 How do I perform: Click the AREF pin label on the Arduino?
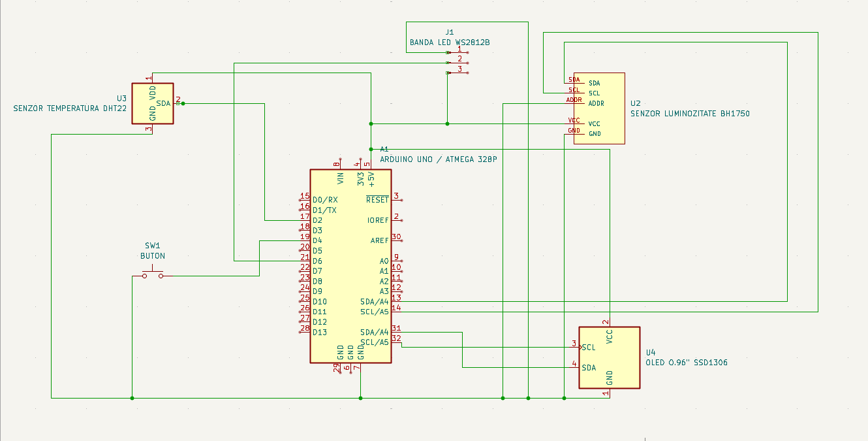[380, 240]
